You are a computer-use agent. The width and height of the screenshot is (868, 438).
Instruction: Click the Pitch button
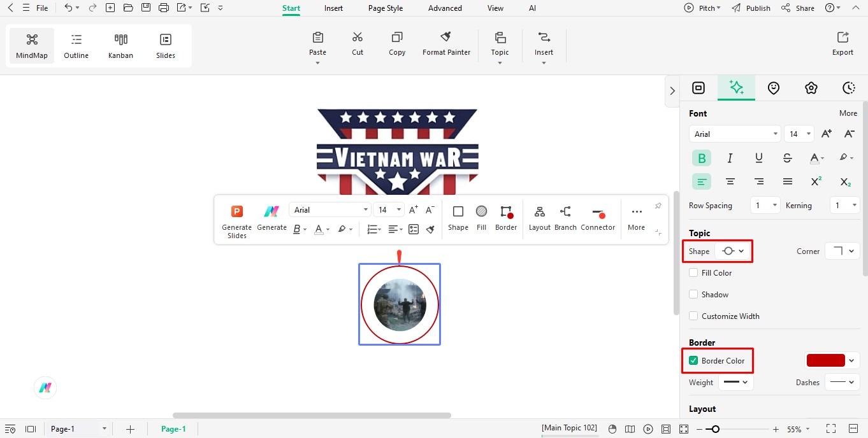(702, 8)
